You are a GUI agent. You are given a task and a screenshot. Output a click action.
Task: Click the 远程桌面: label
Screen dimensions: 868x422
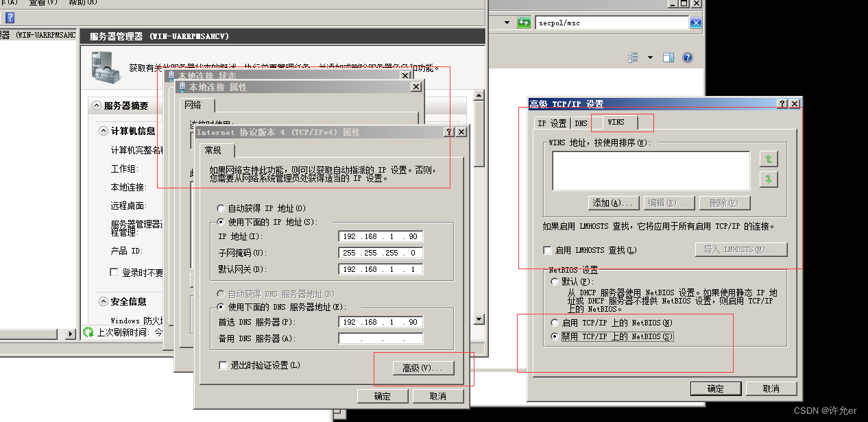tap(128, 206)
